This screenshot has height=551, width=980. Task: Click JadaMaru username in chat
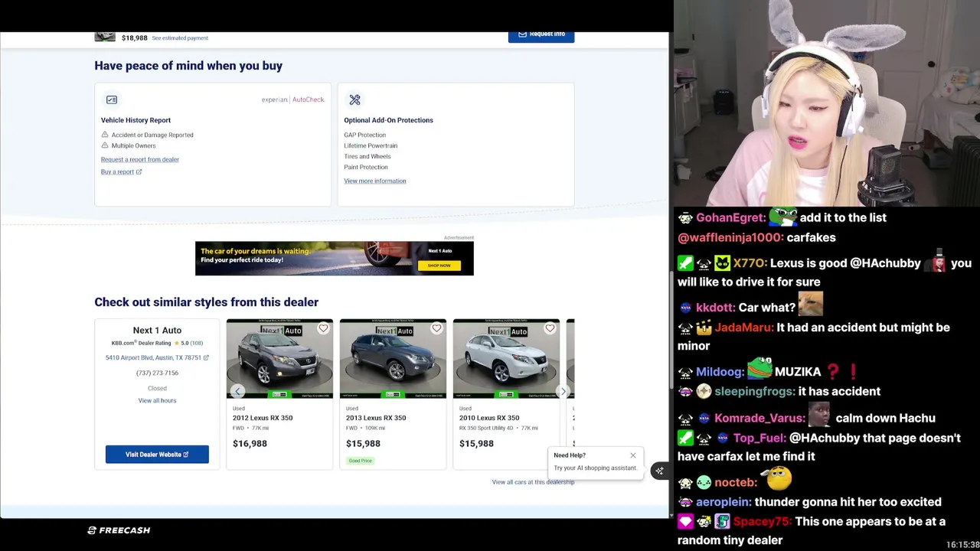pyautogui.click(x=744, y=328)
